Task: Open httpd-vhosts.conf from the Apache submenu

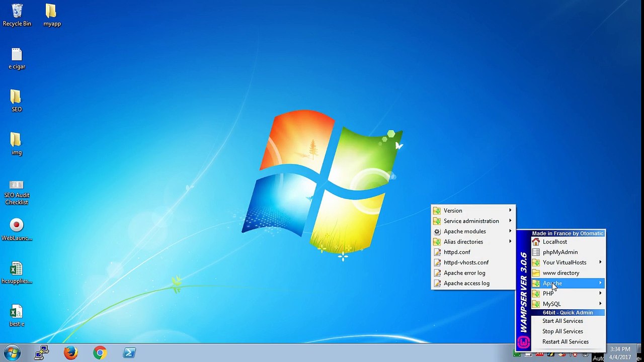Action: pos(473,262)
